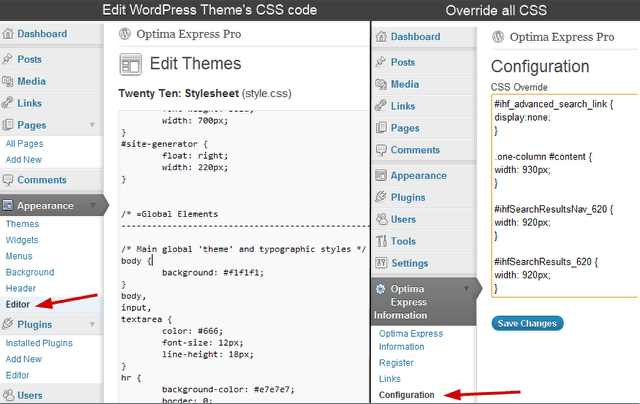Screen dimensions: 640x404
Task: Open Users menu in right panel
Action: click(403, 219)
